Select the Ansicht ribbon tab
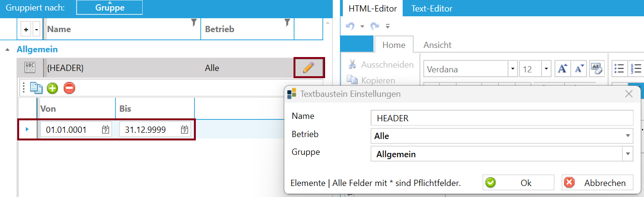Screen dimensions: 644x197 click(438, 45)
